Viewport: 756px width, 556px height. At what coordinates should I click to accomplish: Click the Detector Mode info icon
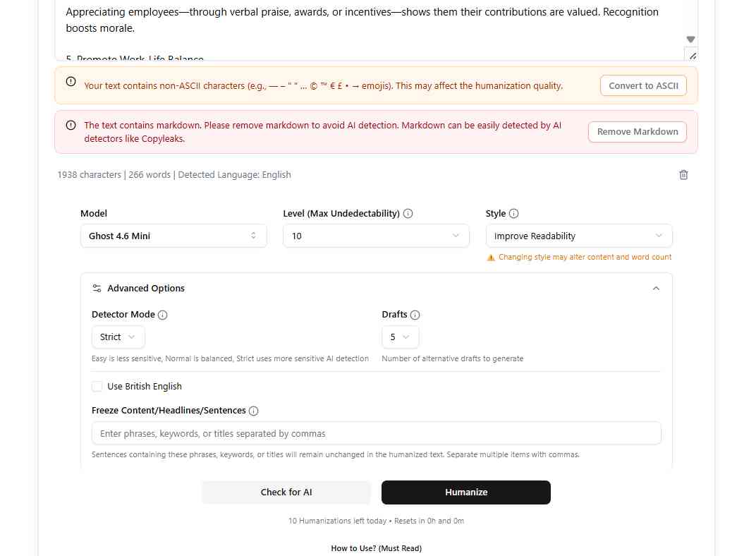point(163,315)
